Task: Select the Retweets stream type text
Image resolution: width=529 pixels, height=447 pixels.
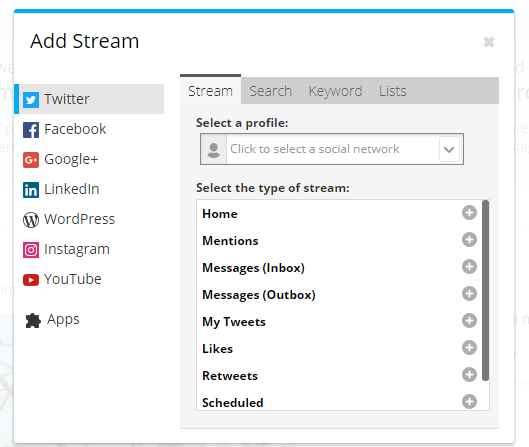Action: point(230,375)
